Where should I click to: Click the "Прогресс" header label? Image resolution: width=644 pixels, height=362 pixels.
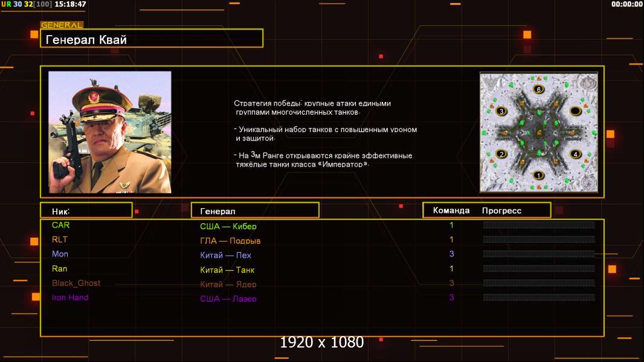coord(501,211)
